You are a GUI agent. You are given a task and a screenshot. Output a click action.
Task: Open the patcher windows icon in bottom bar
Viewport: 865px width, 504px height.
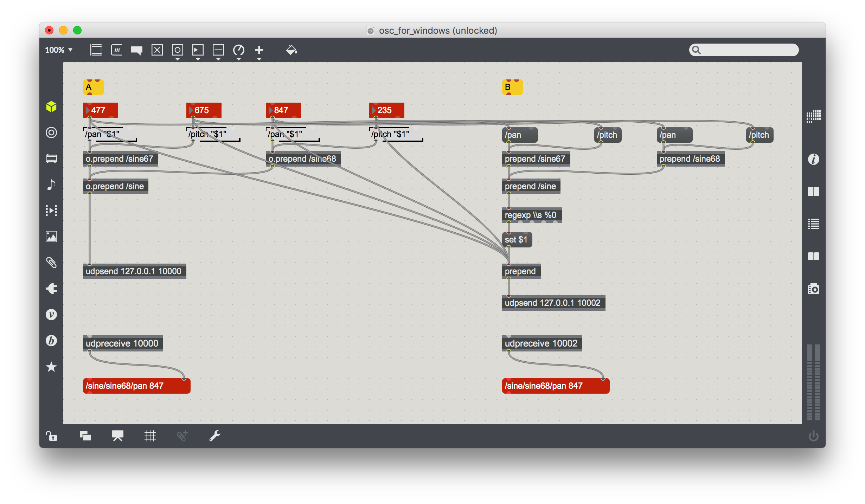(85, 436)
